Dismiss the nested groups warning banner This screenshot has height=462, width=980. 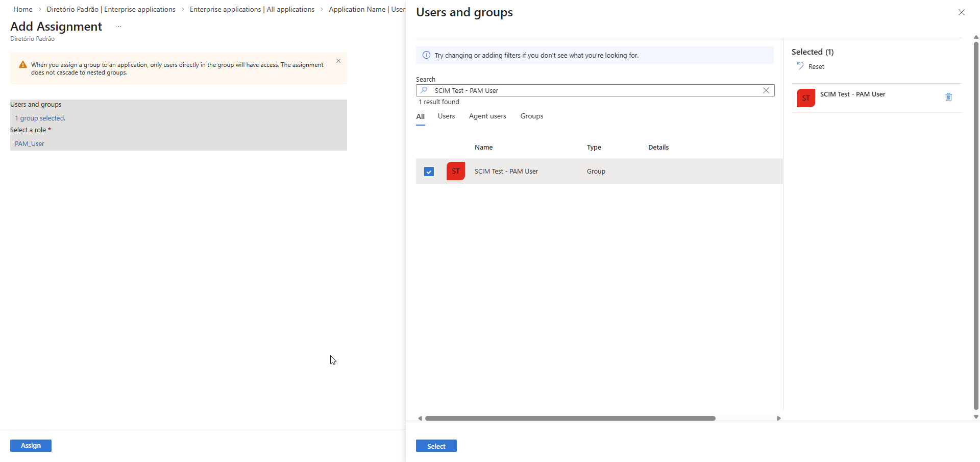coord(338,61)
